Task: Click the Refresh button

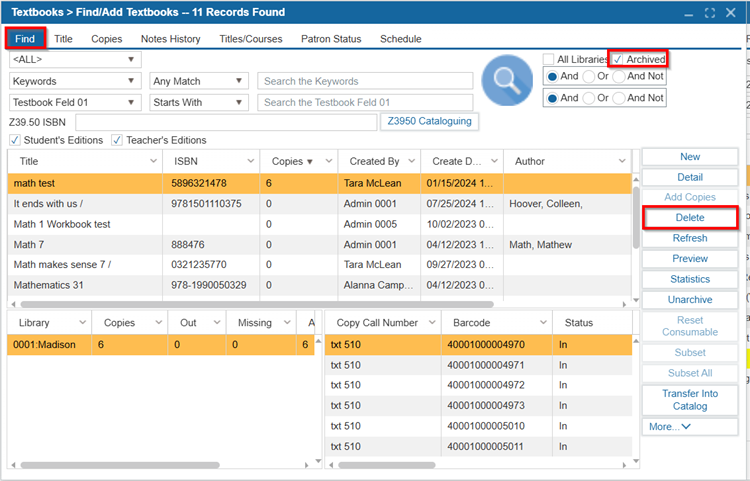Action: (690, 238)
